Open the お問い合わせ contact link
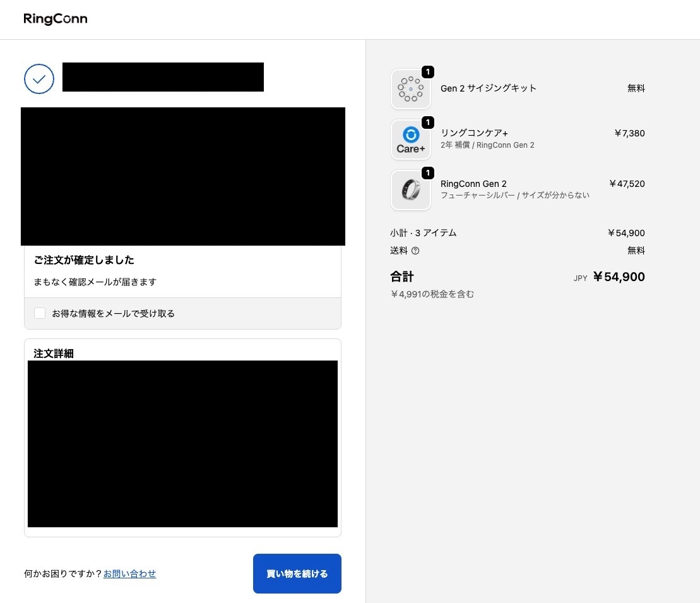Screen dimensions: 700x603 [129, 573]
